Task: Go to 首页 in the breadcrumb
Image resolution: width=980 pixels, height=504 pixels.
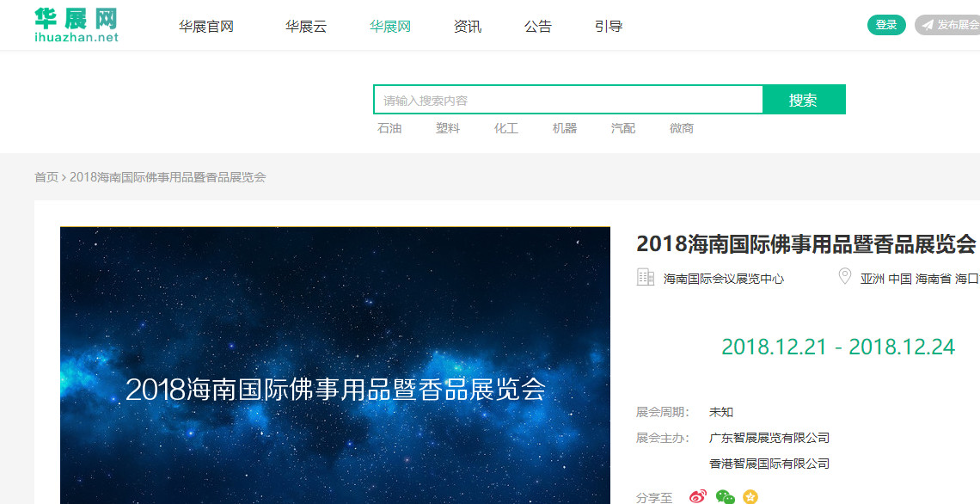Action: click(x=46, y=177)
